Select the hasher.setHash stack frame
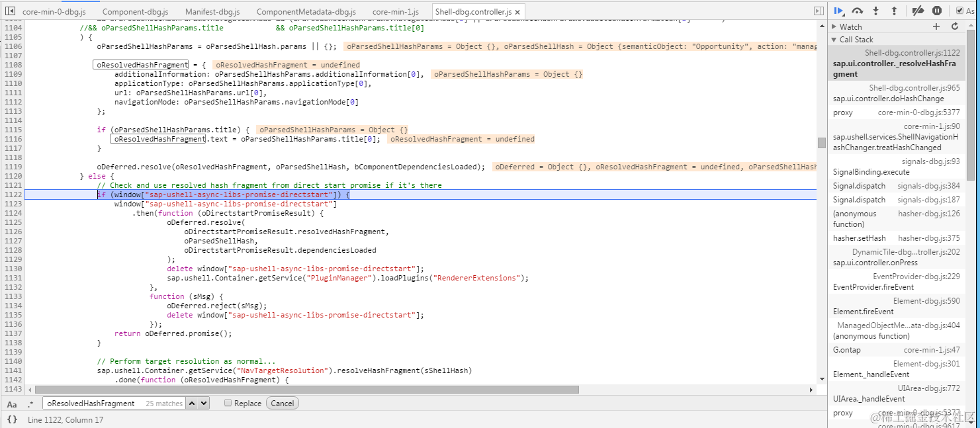980x428 pixels. point(896,238)
